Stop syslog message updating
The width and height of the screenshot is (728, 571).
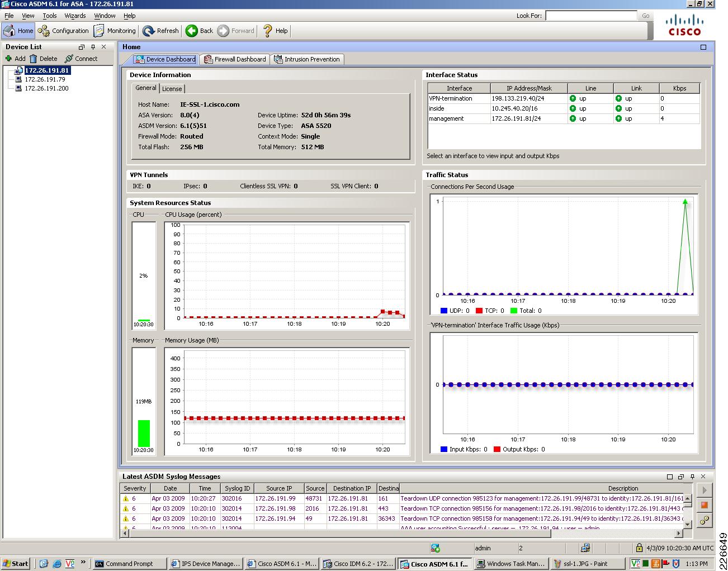click(705, 505)
